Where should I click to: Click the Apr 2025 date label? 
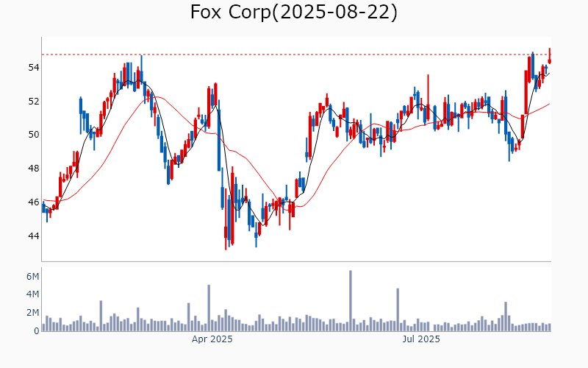212,340
